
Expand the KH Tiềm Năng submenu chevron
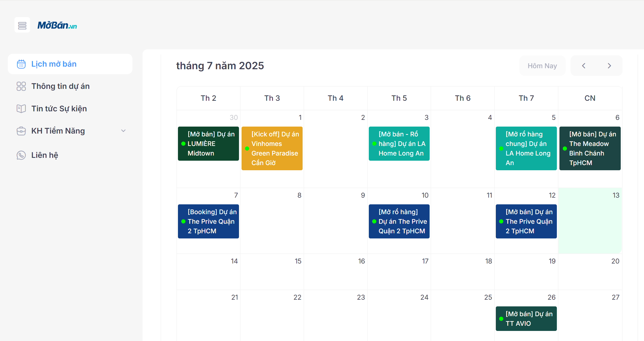[123, 131]
